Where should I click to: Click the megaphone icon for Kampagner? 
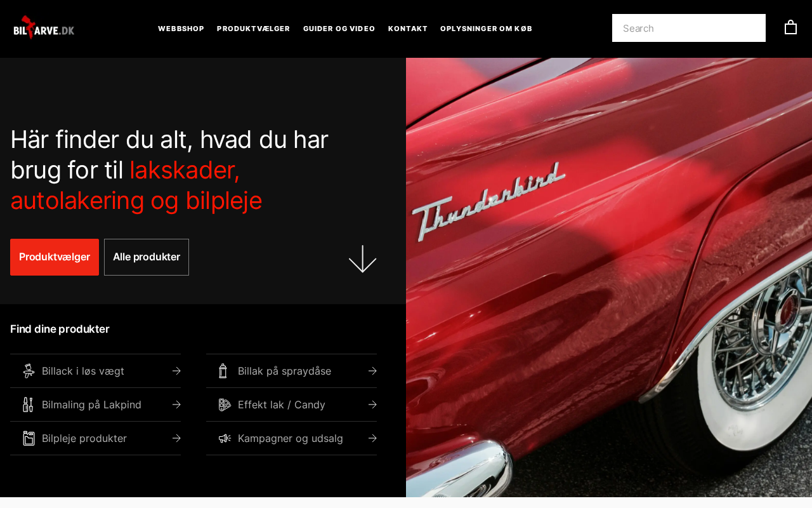pos(225,438)
